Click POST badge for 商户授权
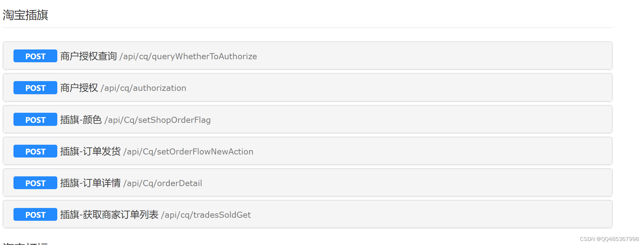 point(35,88)
